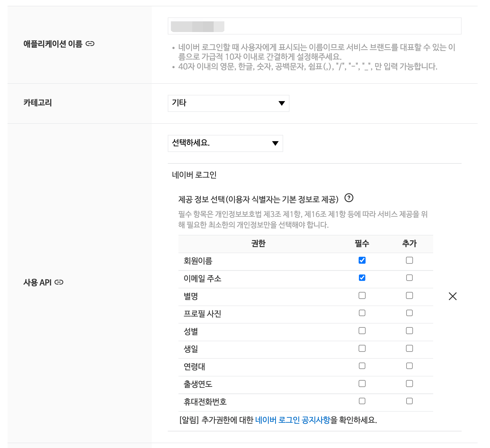This screenshot has width=490, height=448.
Task: Click the link icon beside 애플리케이션 이름
Action: click(90, 44)
